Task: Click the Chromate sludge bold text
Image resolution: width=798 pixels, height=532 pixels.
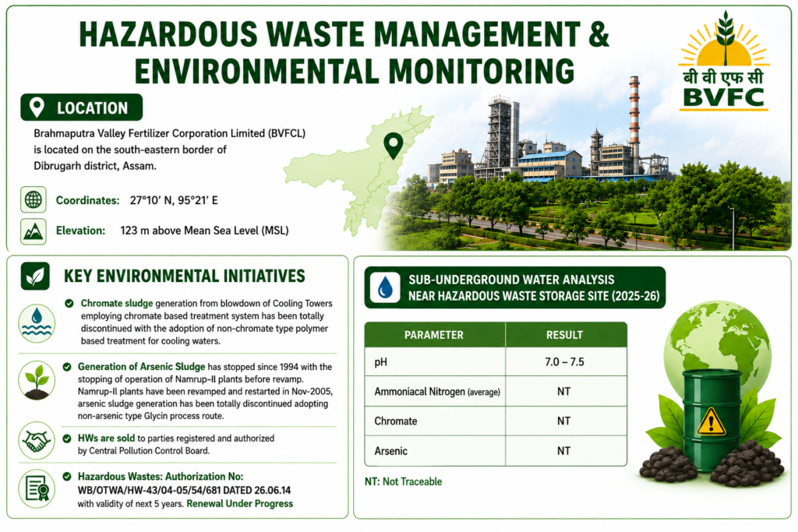Action: 117,304
